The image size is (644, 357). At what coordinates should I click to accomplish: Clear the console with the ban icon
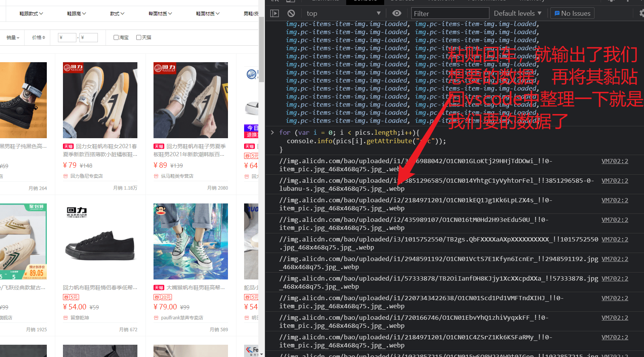(x=291, y=13)
